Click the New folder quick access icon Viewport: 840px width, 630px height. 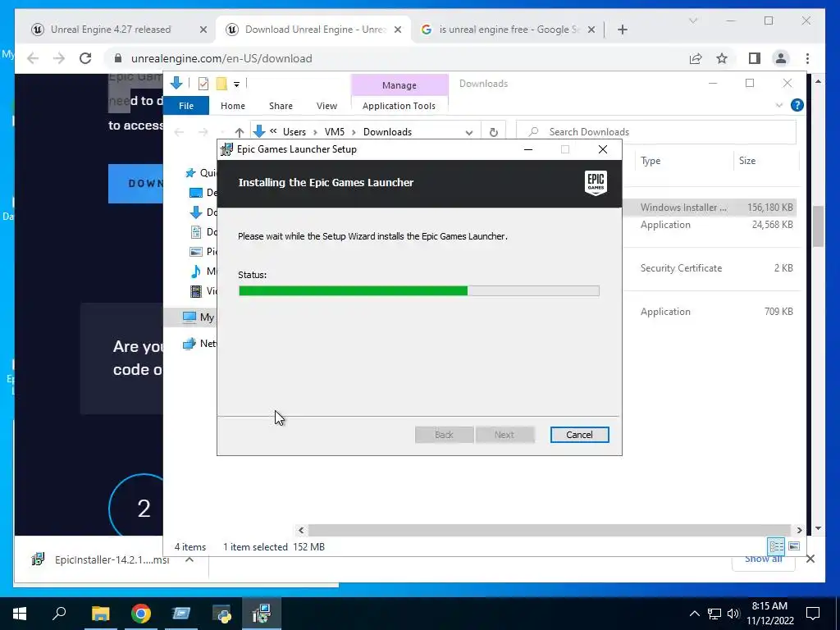coord(221,84)
